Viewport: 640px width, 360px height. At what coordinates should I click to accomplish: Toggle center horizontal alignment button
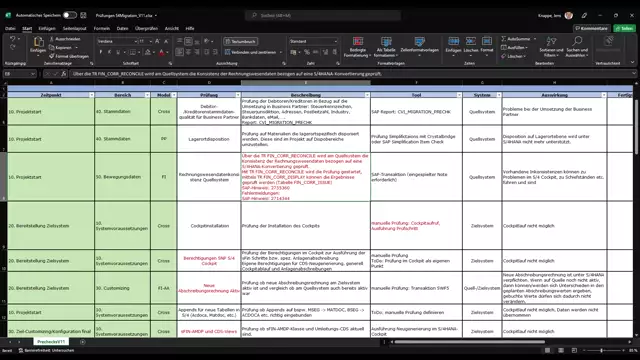[x=188, y=52]
